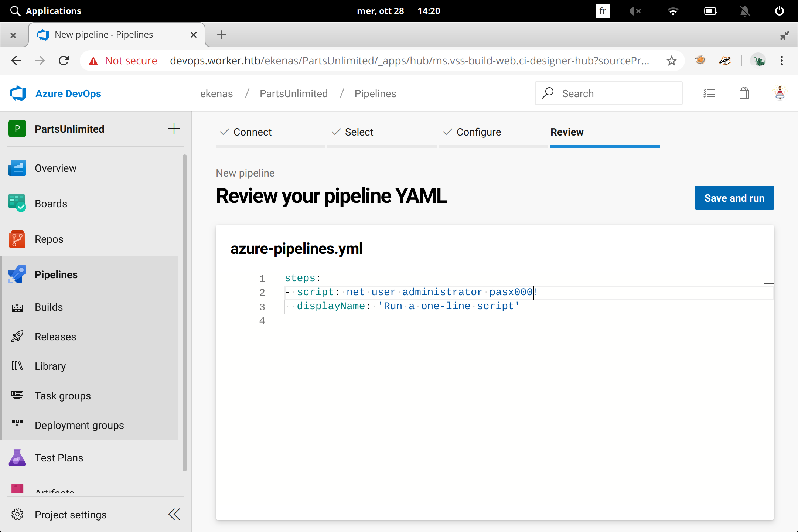The width and height of the screenshot is (798, 532).
Task: Open the Releases rocket icon
Action: (17, 337)
